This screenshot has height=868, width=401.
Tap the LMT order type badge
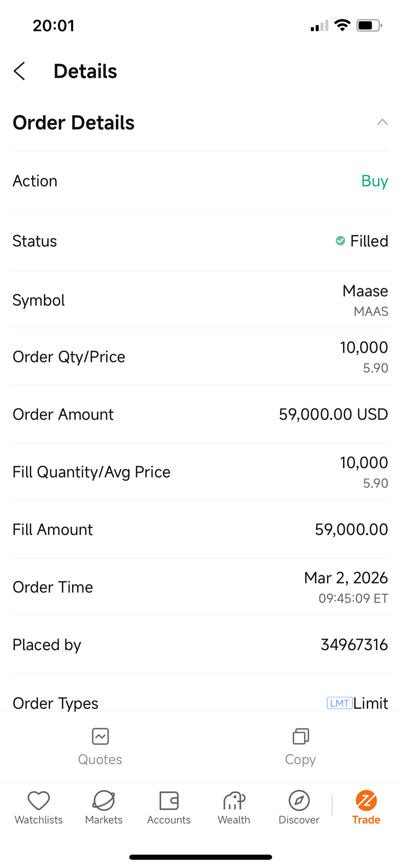click(x=339, y=703)
